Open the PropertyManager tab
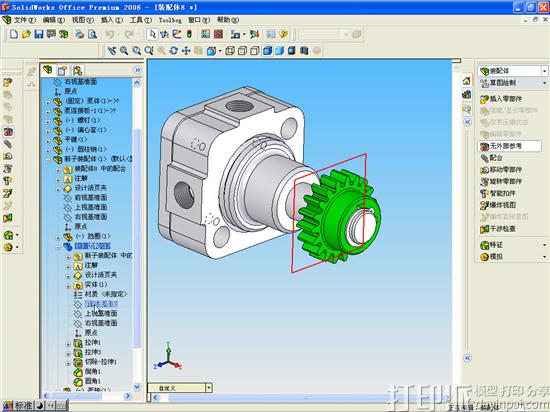Viewport: 550px width, 412px height. [x=62, y=70]
